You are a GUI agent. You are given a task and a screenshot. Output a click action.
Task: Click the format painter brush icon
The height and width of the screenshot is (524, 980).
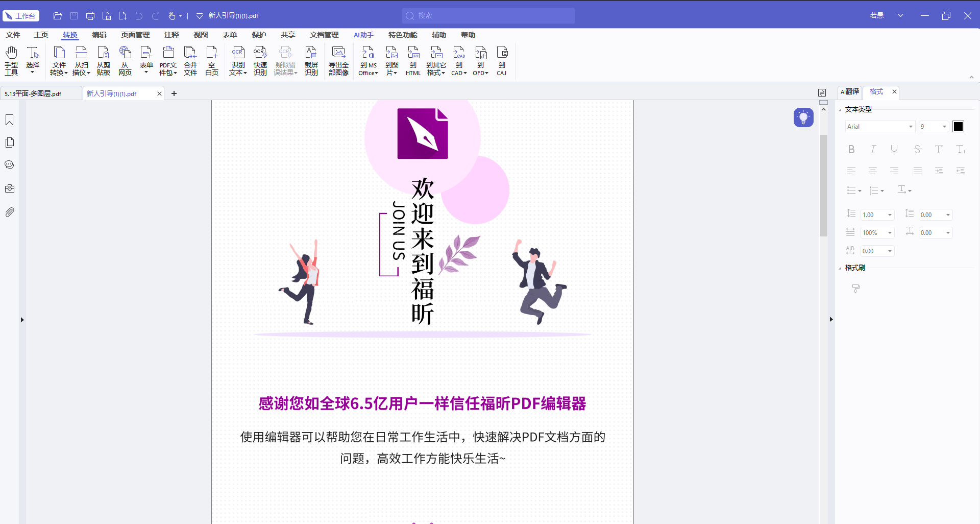856,289
